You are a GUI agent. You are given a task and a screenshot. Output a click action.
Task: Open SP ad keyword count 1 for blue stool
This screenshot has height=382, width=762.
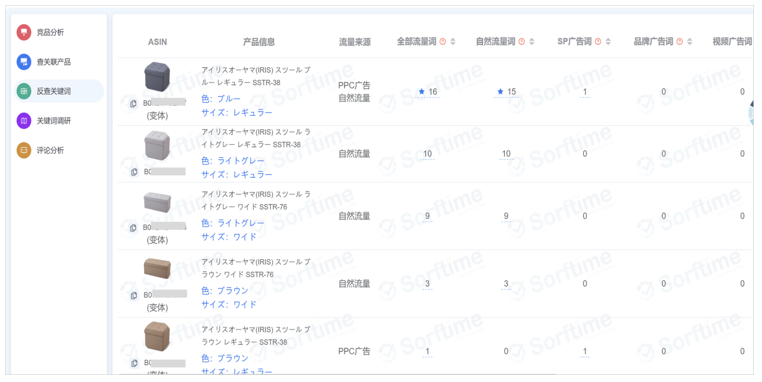(x=585, y=92)
